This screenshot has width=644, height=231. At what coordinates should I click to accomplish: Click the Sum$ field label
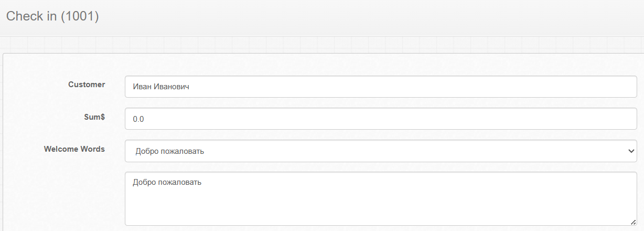click(x=94, y=117)
